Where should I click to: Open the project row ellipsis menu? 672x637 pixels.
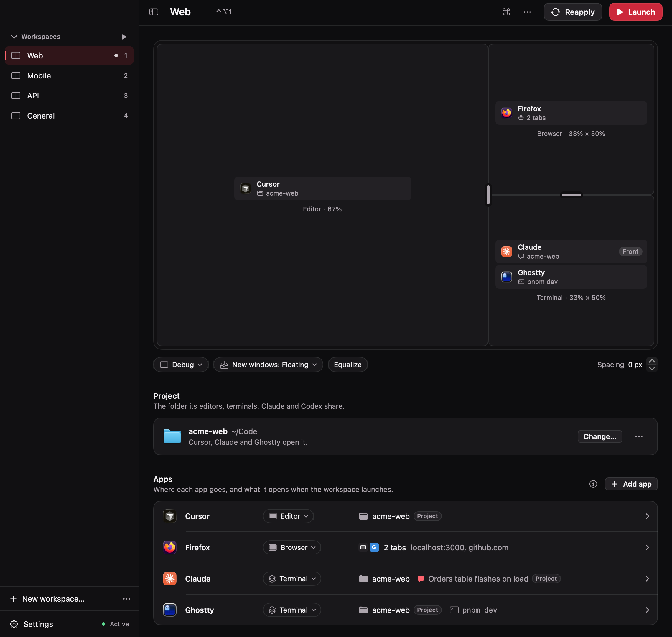(639, 436)
